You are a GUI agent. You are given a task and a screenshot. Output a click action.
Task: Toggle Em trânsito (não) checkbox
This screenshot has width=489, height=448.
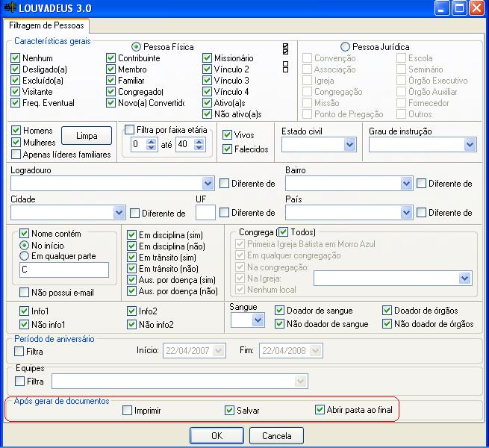[131, 269]
